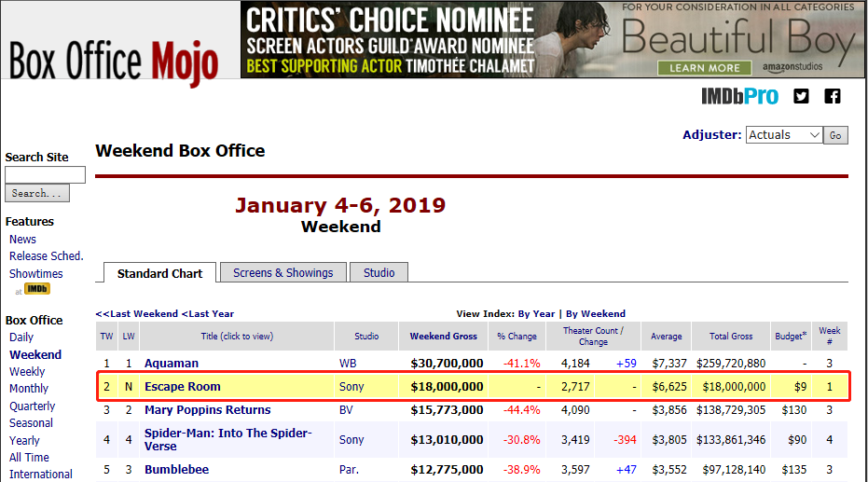Click the Box Office Mojo logo
This screenshot has height=482, width=868.
point(114,61)
